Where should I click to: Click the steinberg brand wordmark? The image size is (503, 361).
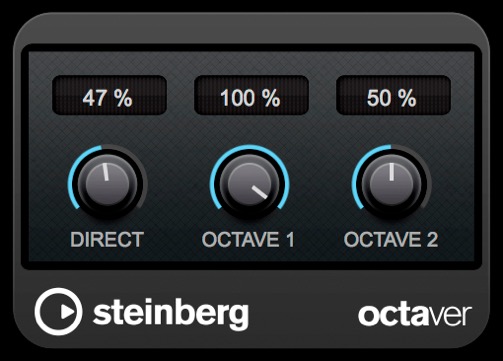pos(171,313)
